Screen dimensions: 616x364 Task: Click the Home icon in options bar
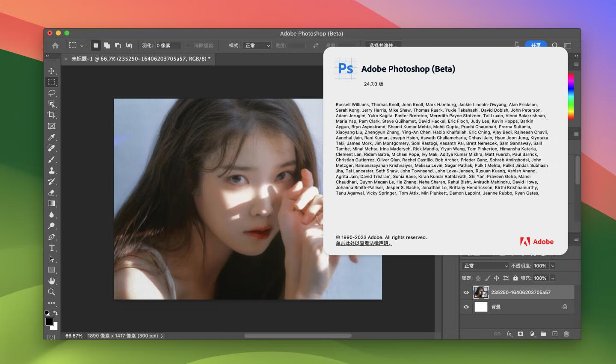[x=55, y=45]
